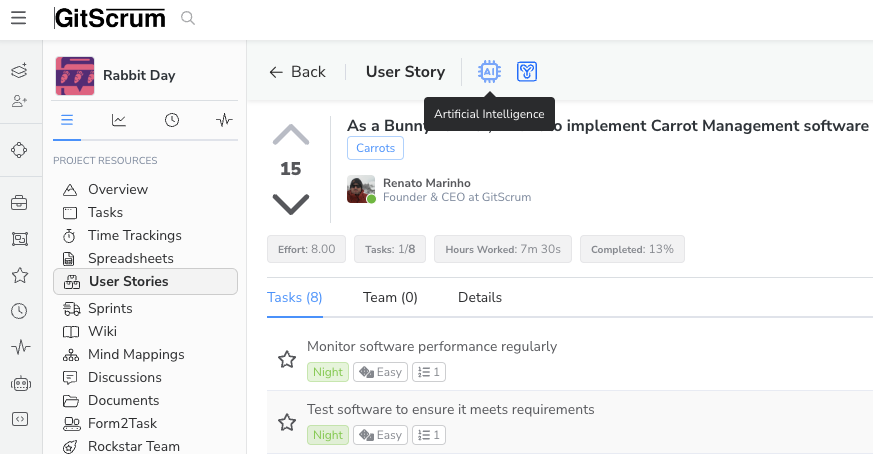Click the Carrots label tag
This screenshot has width=873, height=454.
[x=376, y=148]
